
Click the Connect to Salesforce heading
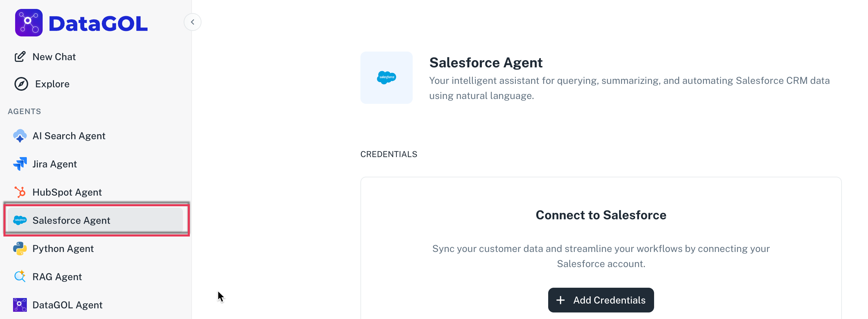tap(601, 215)
